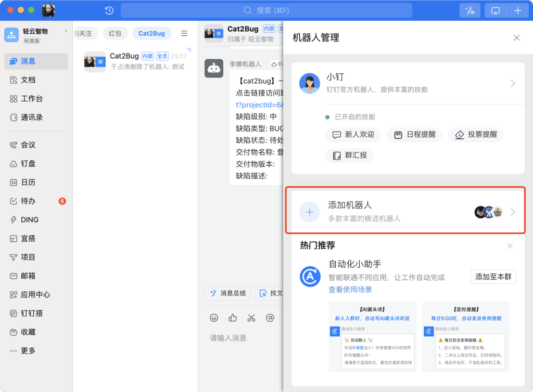This screenshot has height=392, width=533.
Task: Open the 查看使用场景 link
Action: point(350,290)
